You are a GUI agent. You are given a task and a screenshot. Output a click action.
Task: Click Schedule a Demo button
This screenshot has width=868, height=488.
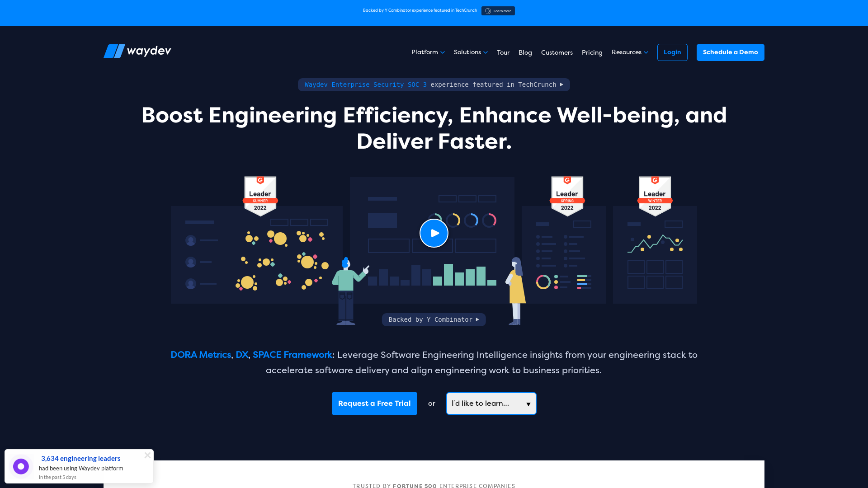point(730,52)
